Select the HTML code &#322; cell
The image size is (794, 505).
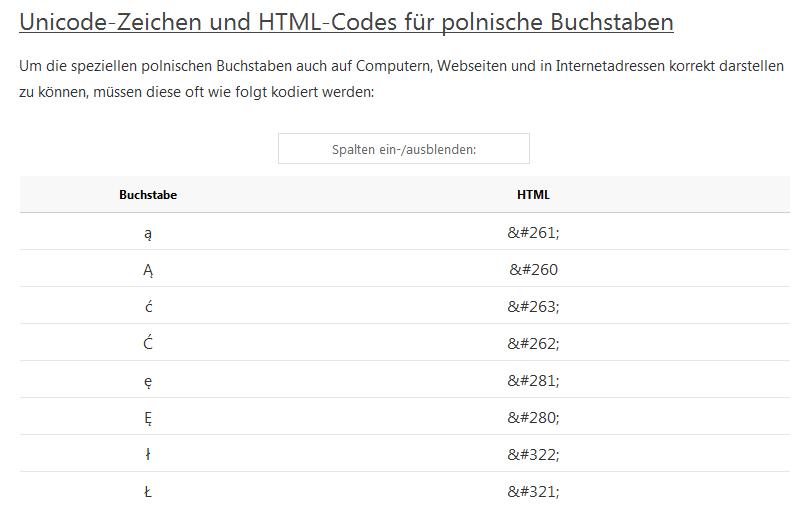533,454
